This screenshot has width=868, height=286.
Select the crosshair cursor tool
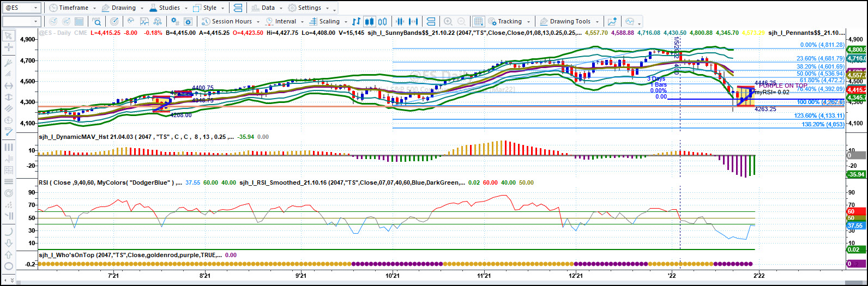[x=9, y=47]
